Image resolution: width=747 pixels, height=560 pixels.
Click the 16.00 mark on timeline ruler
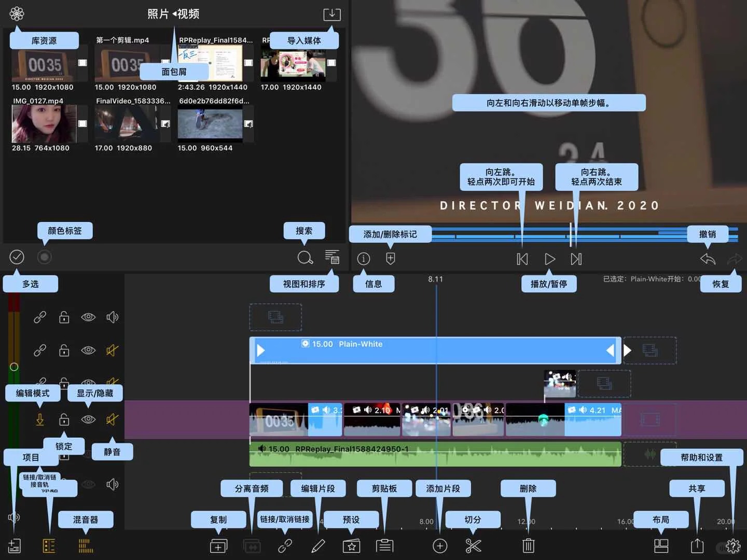[x=626, y=522]
